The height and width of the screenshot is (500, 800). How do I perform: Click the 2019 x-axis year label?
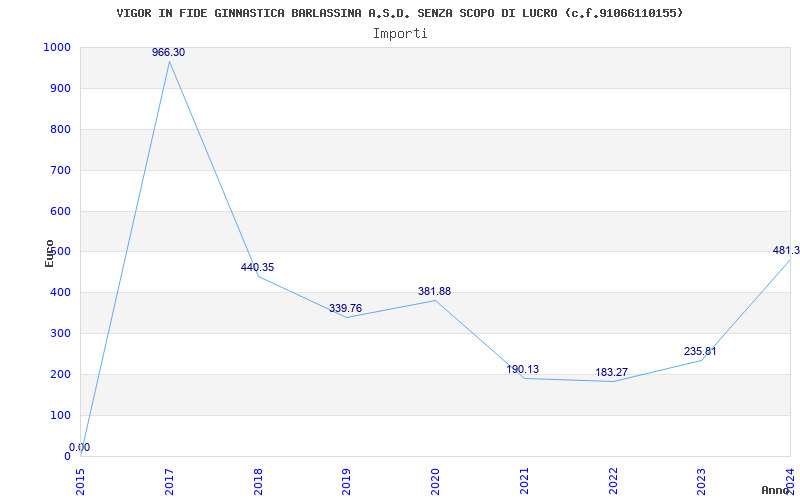[x=346, y=482]
